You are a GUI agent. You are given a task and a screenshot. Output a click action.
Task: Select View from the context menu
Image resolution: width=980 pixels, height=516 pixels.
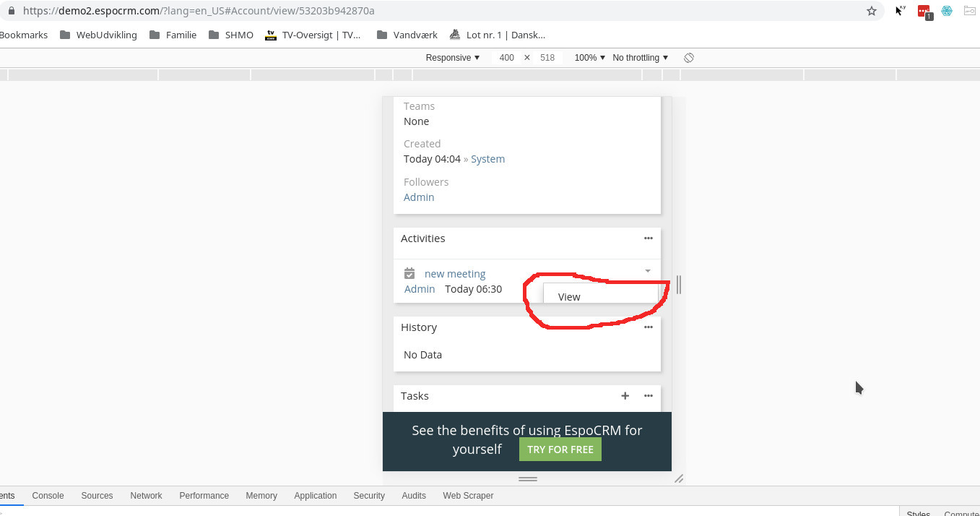click(569, 297)
